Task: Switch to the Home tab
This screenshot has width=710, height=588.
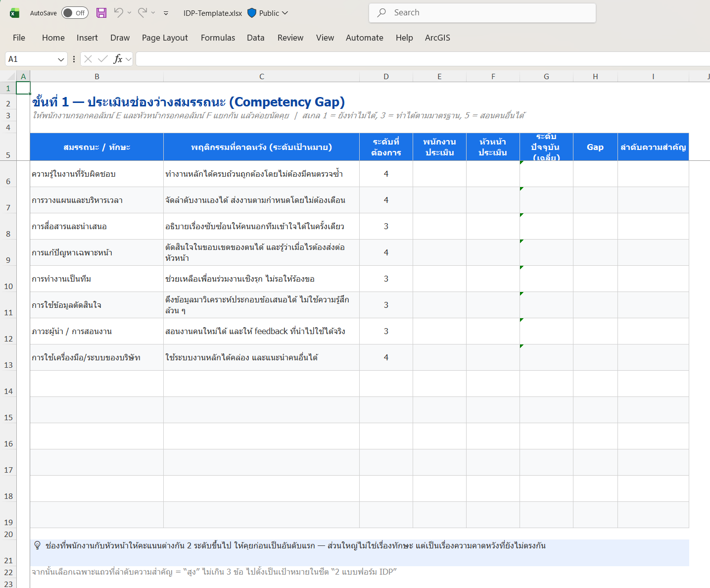Action: coord(53,38)
